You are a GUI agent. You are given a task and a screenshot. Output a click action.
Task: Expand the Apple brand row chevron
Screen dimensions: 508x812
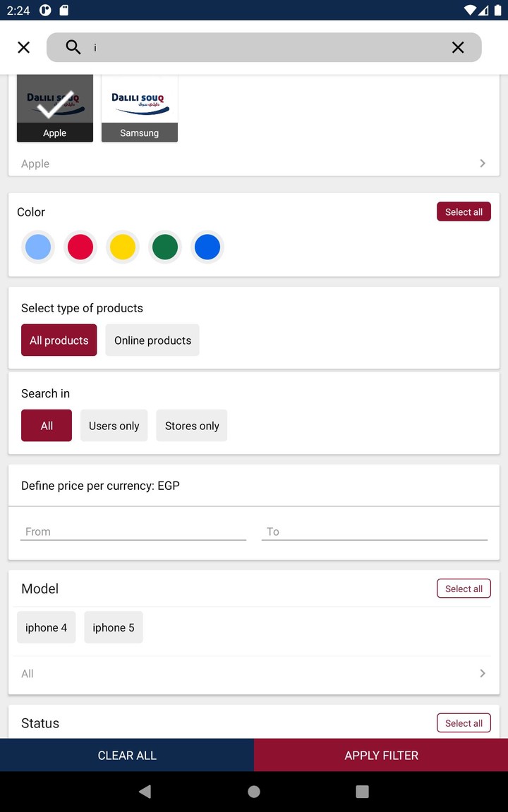pyautogui.click(x=483, y=163)
